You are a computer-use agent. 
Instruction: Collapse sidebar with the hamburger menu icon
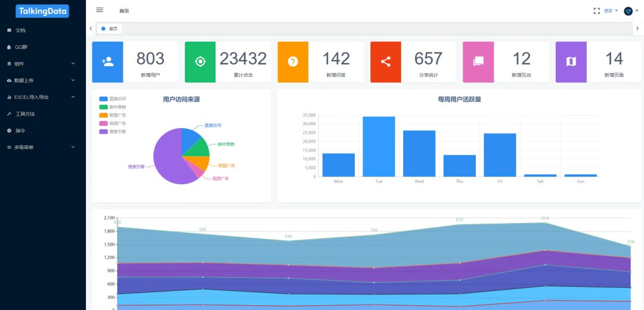[x=100, y=10]
